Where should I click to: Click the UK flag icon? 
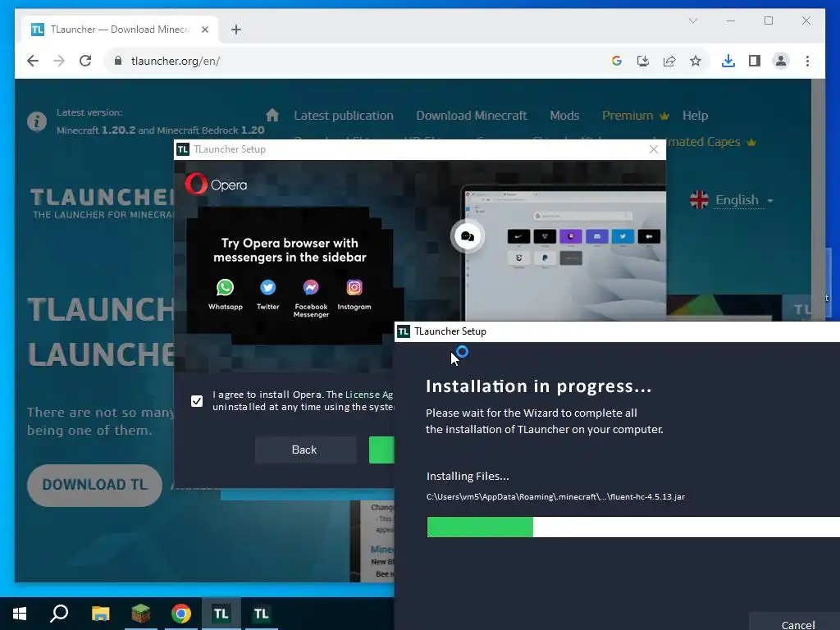699,200
